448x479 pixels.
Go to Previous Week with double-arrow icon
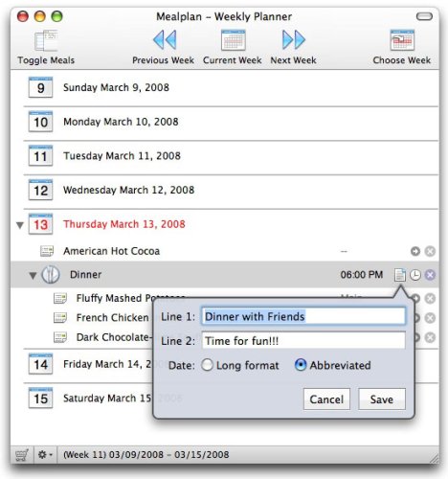pyautogui.click(x=165, y=40)
